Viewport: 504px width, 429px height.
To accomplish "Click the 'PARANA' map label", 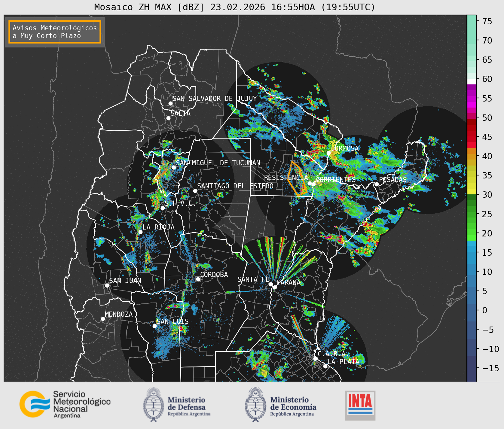I will pyautogui.click(x=289, y=282).
